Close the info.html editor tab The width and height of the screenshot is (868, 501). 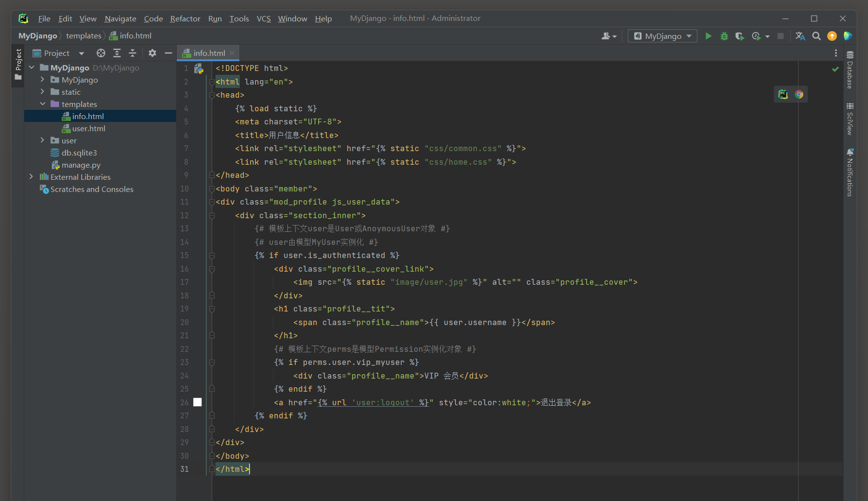232,53
